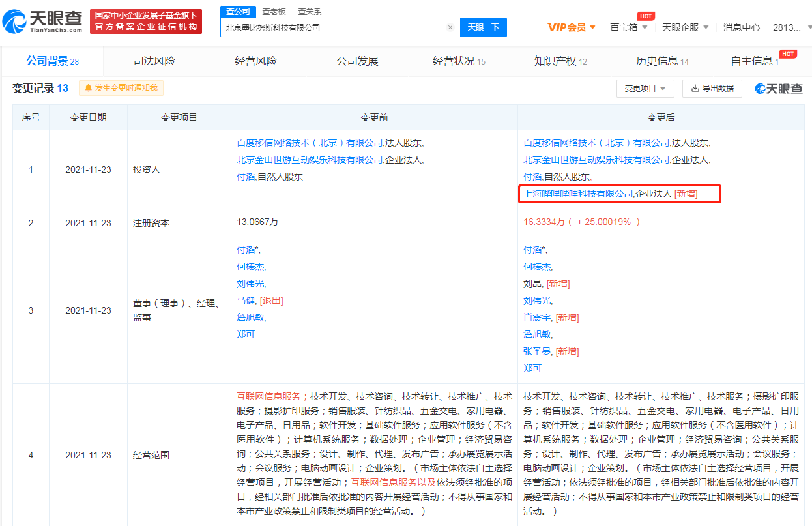
Task: Switch to the 经营状况 tab
Action: pyautogui.click(x=459, y=61)
